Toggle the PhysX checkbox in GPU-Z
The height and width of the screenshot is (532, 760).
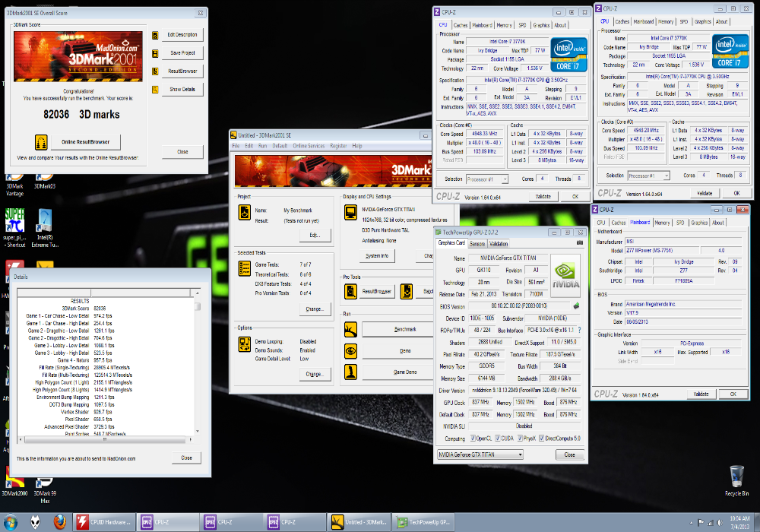[520, 439]
